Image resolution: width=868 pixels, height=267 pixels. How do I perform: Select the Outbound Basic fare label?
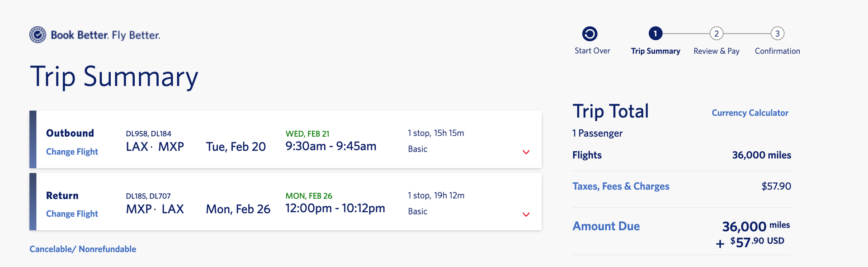coord(417,148)
